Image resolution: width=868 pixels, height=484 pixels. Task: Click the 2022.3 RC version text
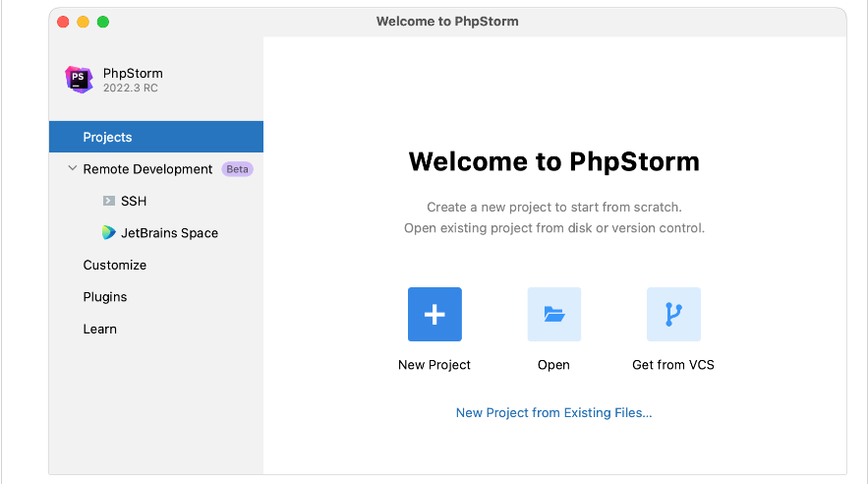pyautogui.click(x=131, y=89)
